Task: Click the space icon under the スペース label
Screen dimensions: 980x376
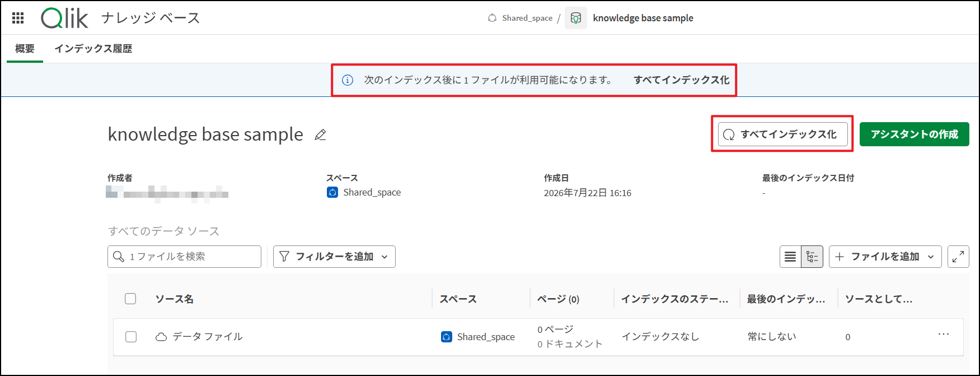Action: 332,192
